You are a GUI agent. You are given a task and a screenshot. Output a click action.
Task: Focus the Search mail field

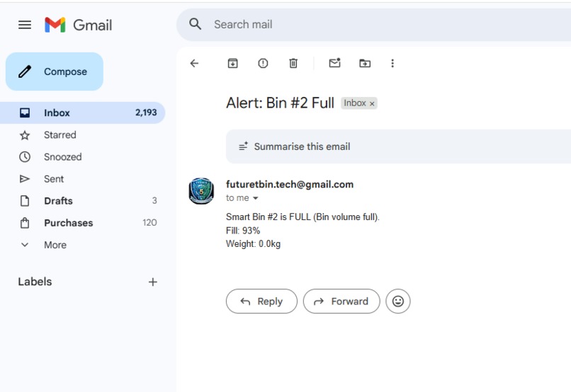[373, 25]
